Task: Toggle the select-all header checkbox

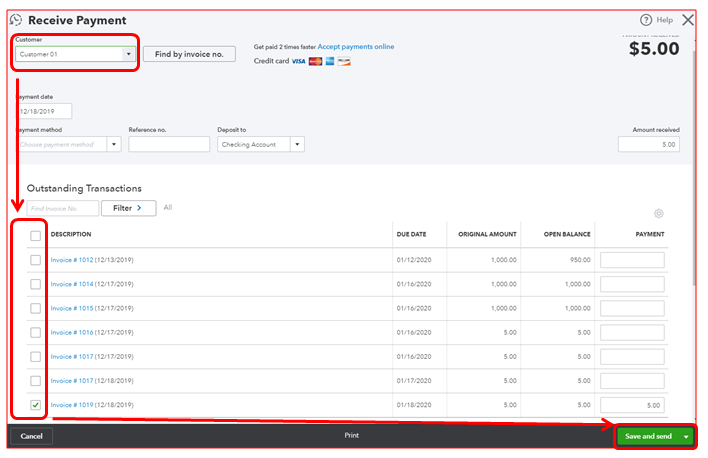Action: click(35, 236)
